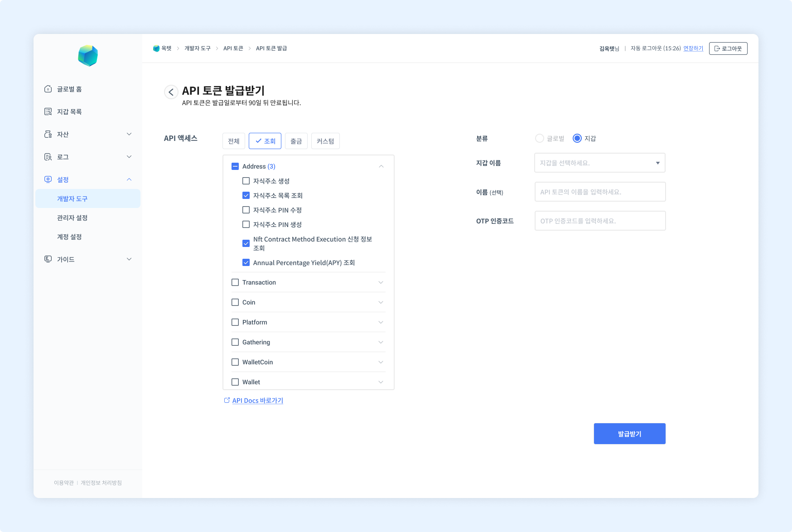Open 계정 설정 in the sidebar

click(69, 237)
